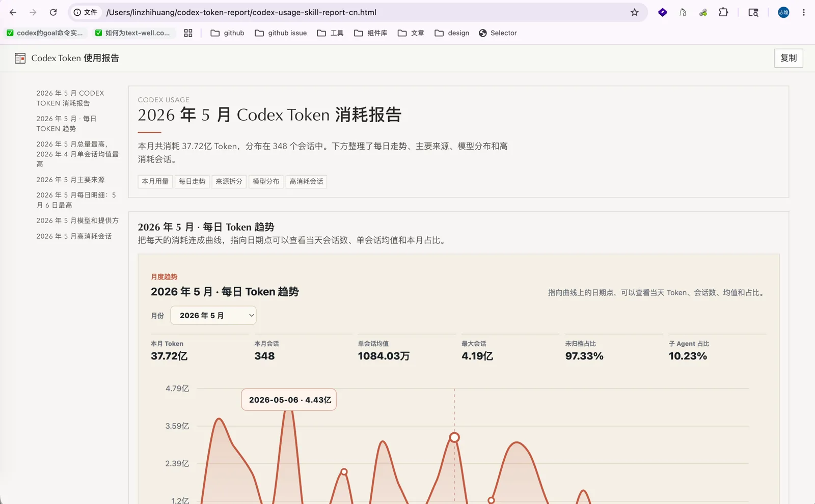Click the CODEX USAGE heading label
Screen dimensions: 815x504
point(164,100)
